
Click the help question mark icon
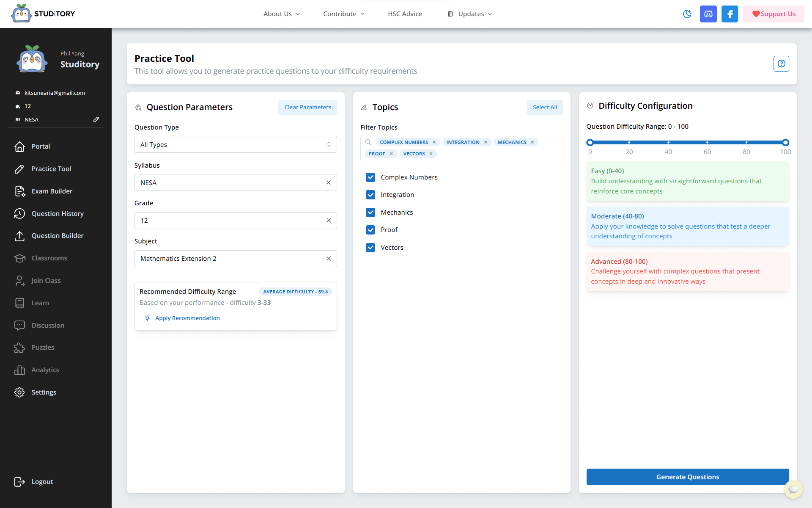coord(781,63)
